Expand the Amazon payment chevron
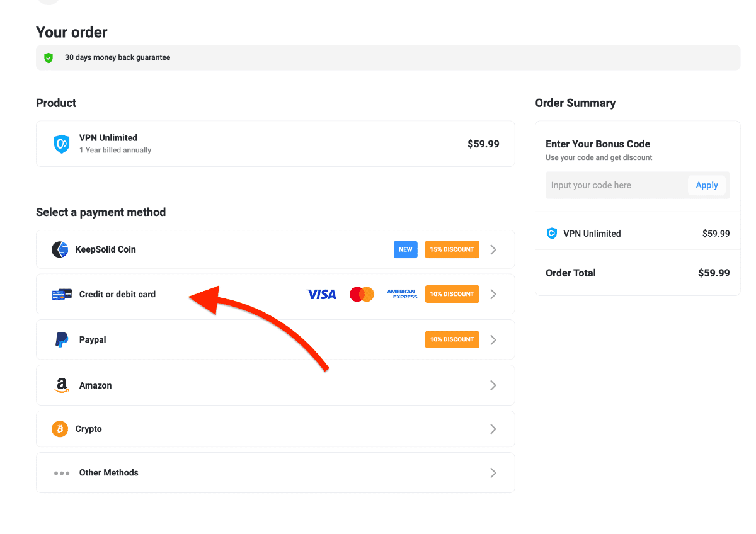 pyautogui.click(x=493, y=385)
